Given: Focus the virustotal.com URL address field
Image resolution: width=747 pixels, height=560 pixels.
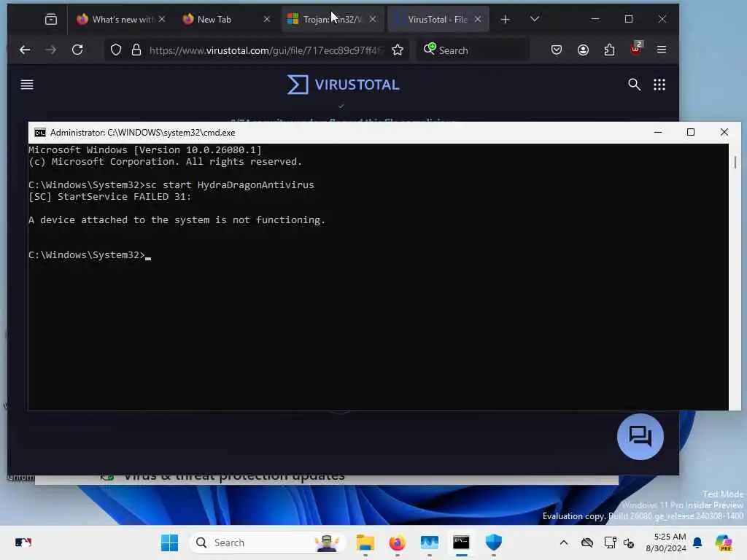Looking at the screenshot, I should pos(264,50).
